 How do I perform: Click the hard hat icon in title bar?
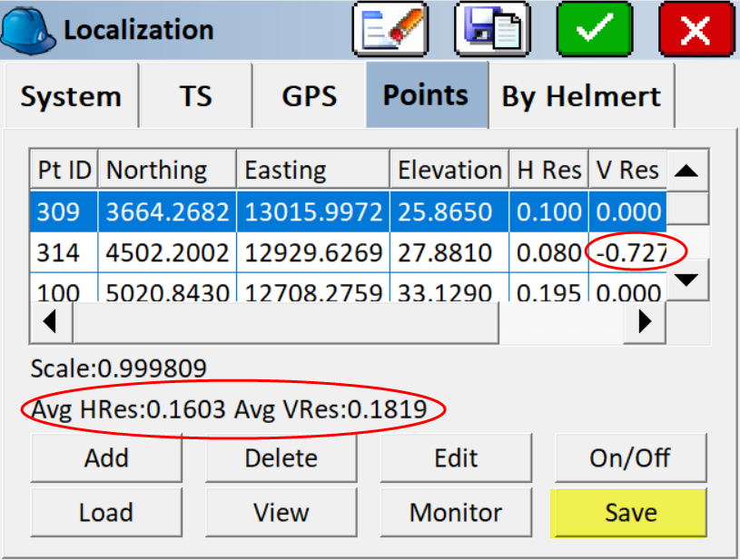click(x=29, y=29)
